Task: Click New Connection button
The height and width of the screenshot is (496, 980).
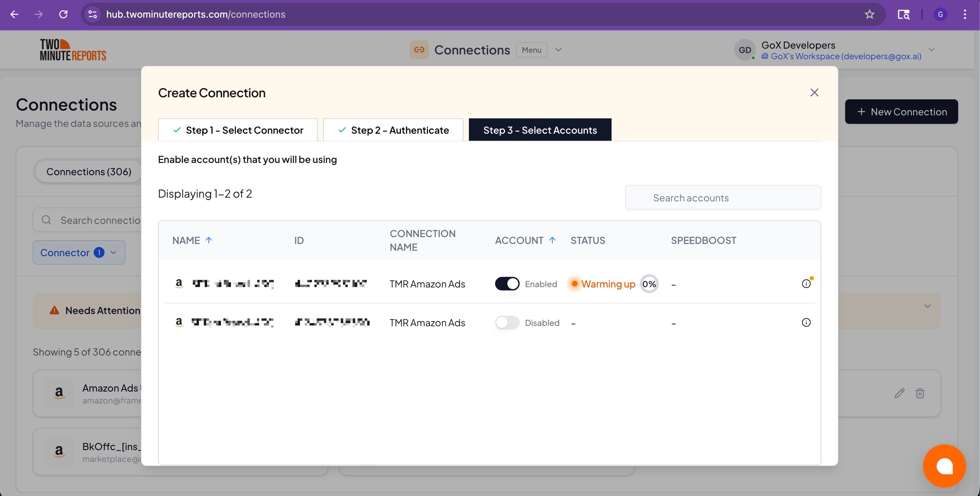Action: click(x=901, y=112)
